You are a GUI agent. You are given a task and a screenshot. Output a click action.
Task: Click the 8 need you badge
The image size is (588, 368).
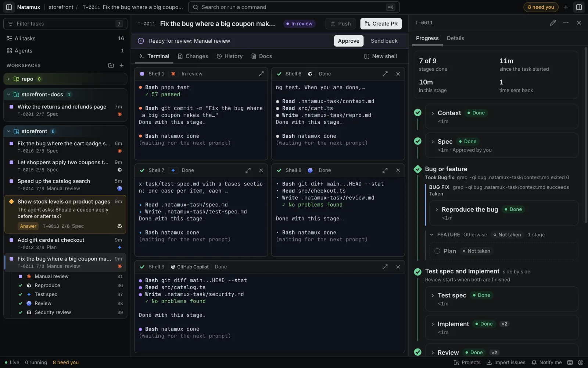[541, 7]
